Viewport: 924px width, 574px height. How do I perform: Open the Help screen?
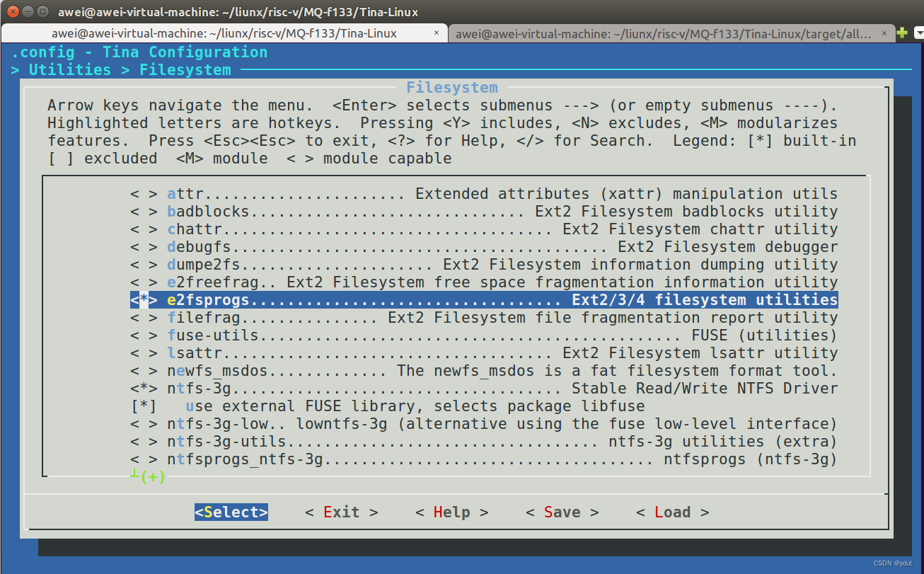tap(451, 512)
